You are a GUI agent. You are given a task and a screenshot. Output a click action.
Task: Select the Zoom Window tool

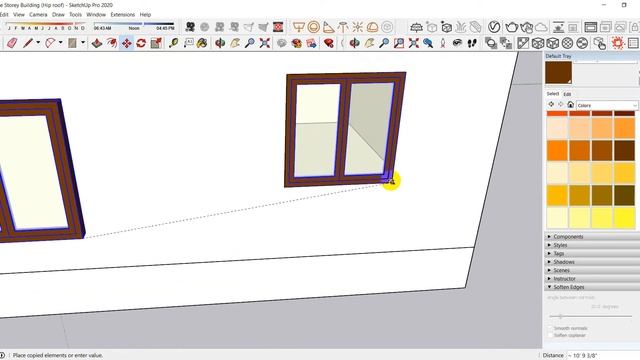399,43
